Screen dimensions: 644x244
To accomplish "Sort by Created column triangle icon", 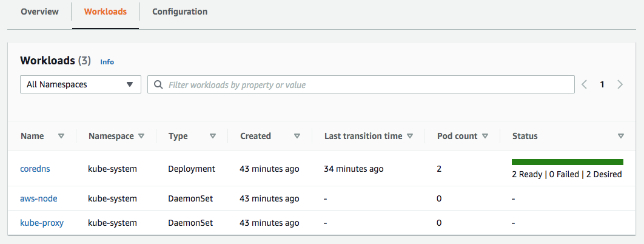I will tap(297, 136).
